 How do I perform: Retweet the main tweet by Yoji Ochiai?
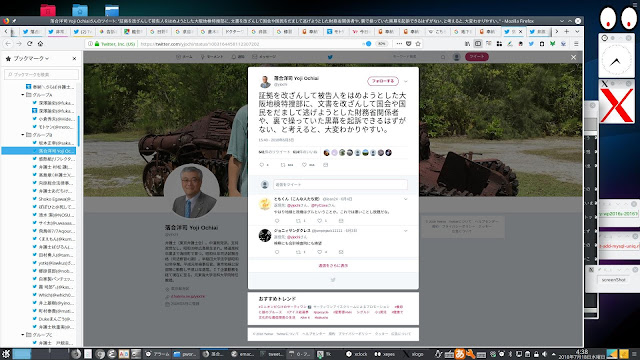[283, 165]
